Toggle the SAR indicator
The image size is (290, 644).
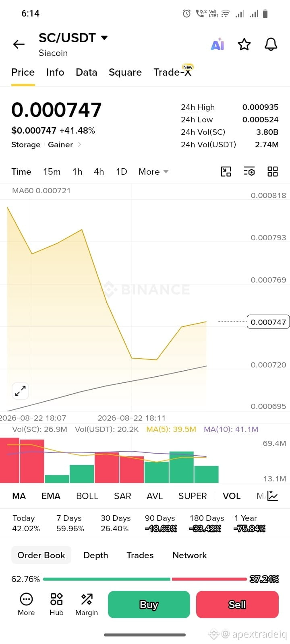122,496
